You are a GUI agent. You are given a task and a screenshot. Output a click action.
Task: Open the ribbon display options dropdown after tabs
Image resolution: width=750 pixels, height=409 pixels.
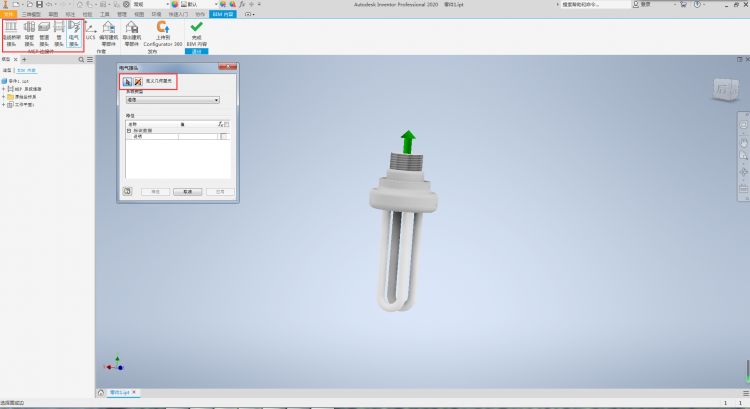[249, 14]
